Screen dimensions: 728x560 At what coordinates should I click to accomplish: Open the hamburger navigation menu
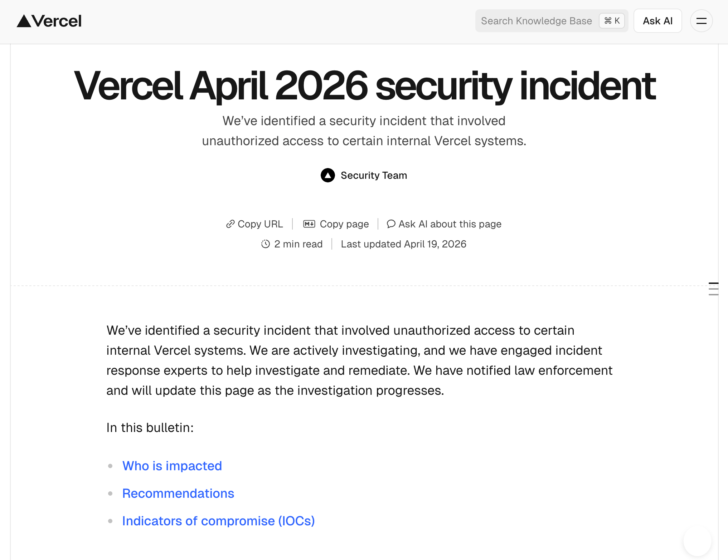(x=701, y=21)
